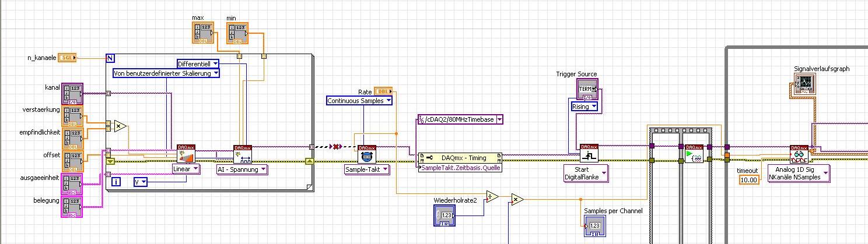This screenshot has width=868, height=244.
Task: Select the Samples per Channel indicator terminal
Action: [x=596, y=226]
